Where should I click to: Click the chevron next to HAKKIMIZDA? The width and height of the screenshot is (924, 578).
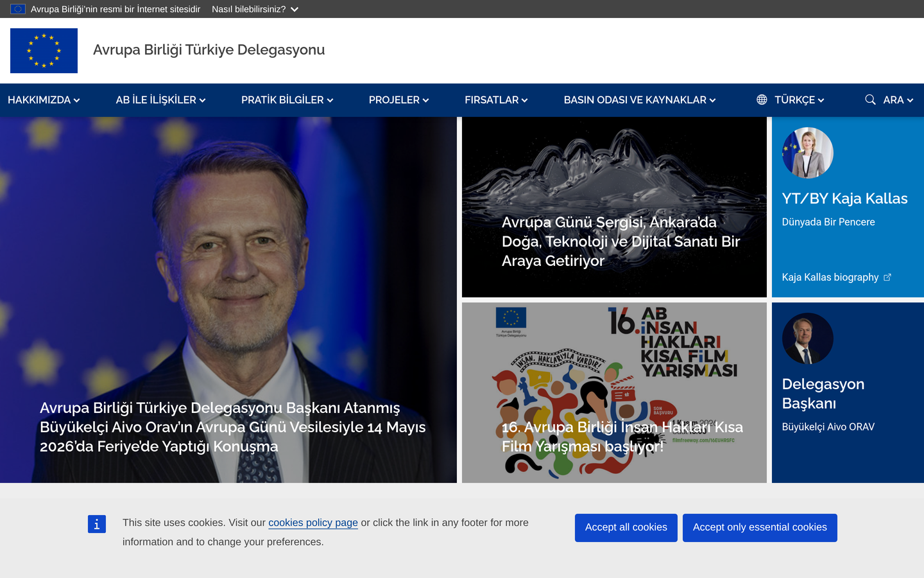(x=77, y=100)
